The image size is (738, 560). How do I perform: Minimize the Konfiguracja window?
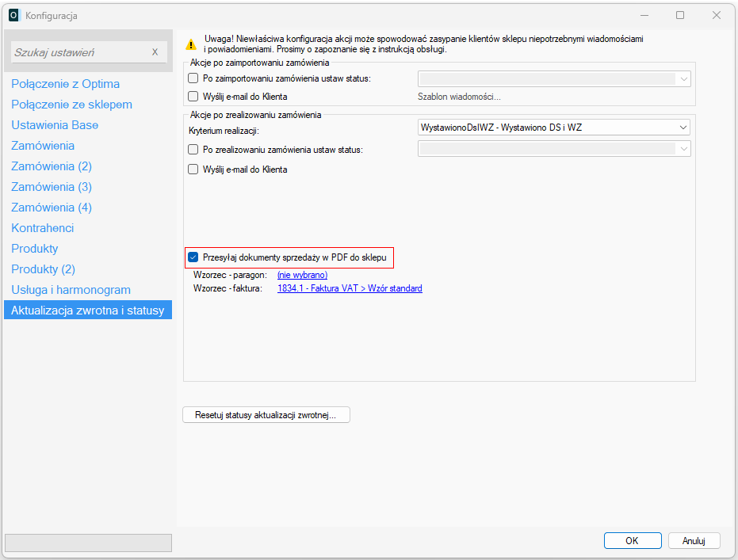[x=644, y=16]
